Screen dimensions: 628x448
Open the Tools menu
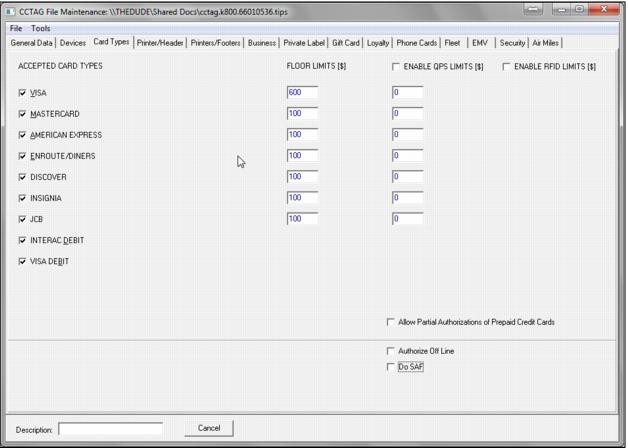(40, 28)
